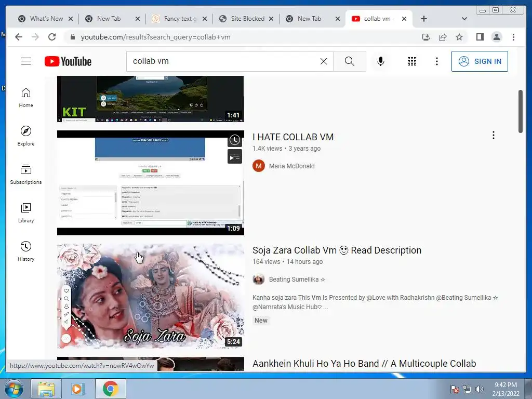The height and width of the screenshot is (399, 532).
Task: Open the I HATE COLLAB VM video title
Action: 293,137
